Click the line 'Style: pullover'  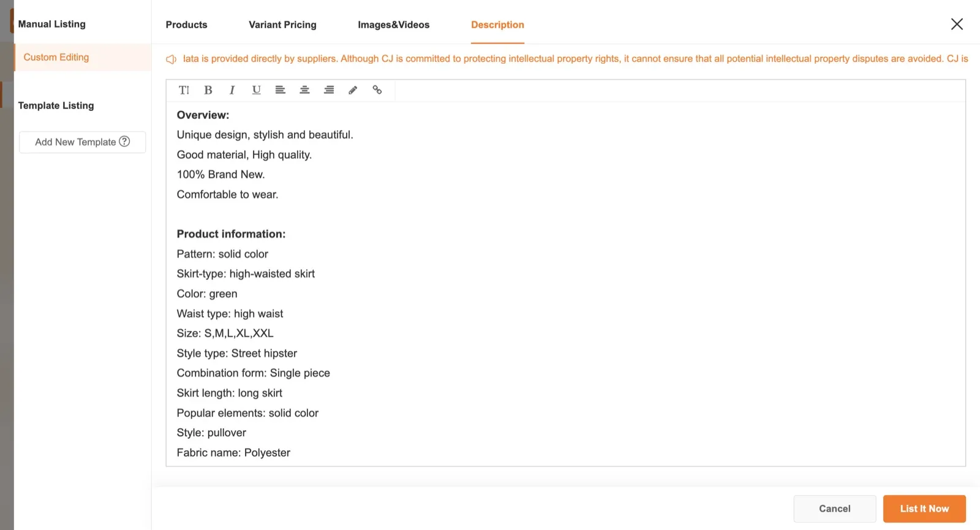point(211,433)
